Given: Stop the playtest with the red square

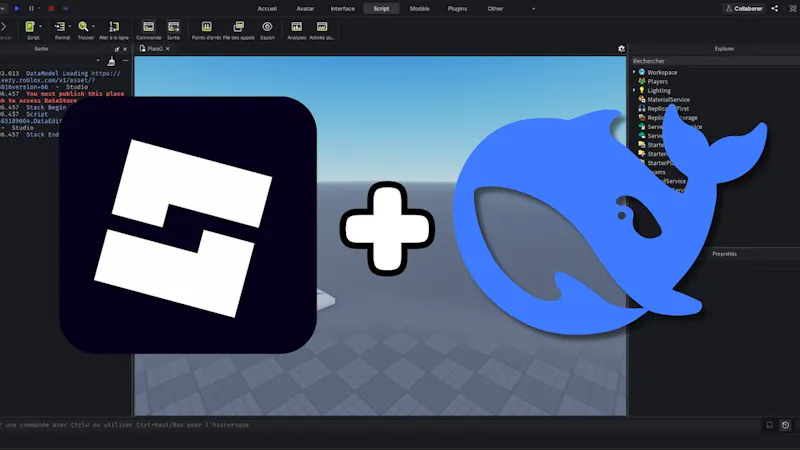Looking at the screenshot, I should click(51, 8).
